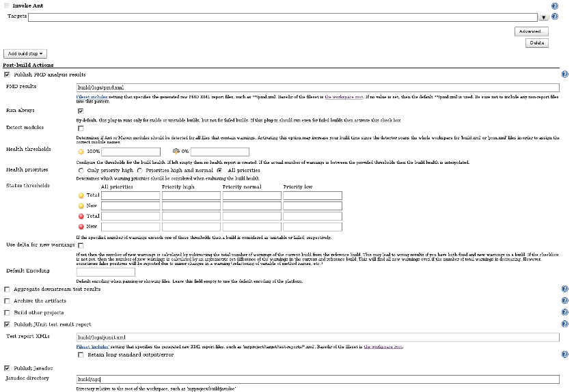This screenshot has width=574, height=392.
Task: Click red ball icon beside second New row
Action: pos(81,227)
